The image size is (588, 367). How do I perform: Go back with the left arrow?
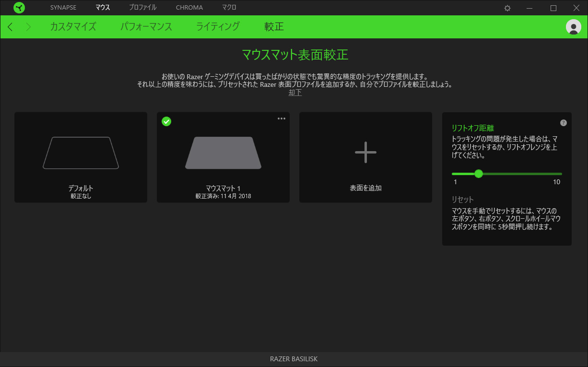click(11, 27)
